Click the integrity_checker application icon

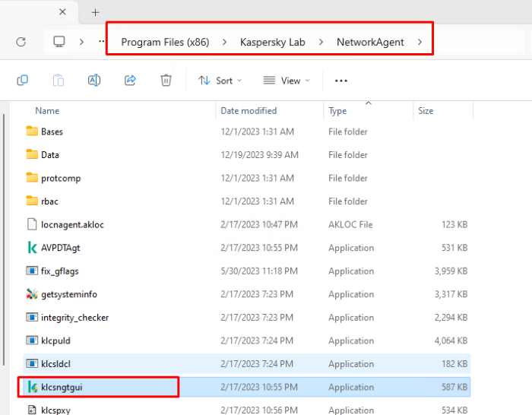coord(32,317)
